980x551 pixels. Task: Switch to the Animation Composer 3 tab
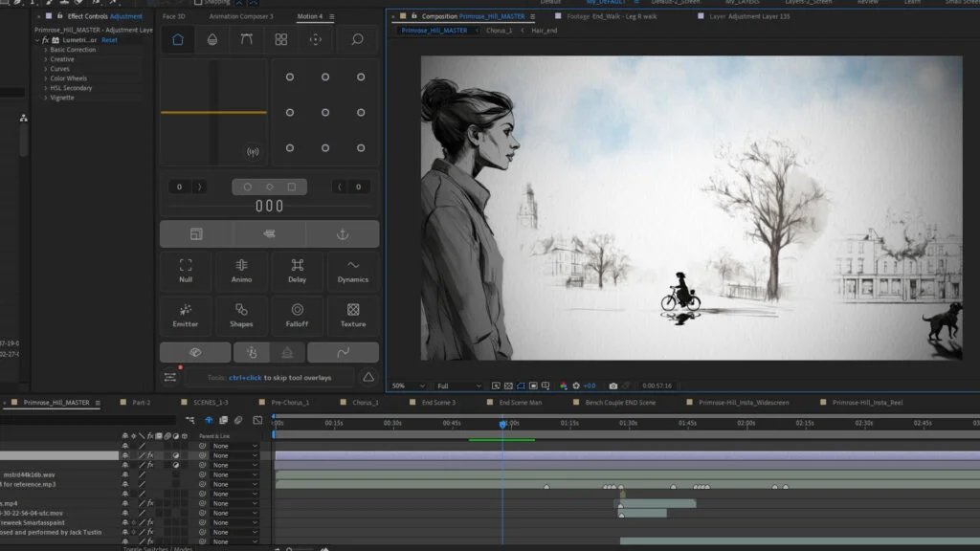coord(241,16)
